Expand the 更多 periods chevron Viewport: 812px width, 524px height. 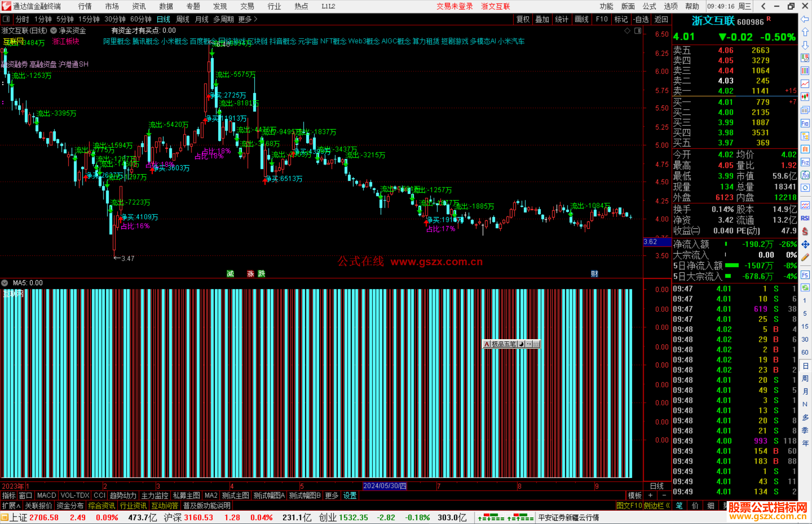click(256, 19)
